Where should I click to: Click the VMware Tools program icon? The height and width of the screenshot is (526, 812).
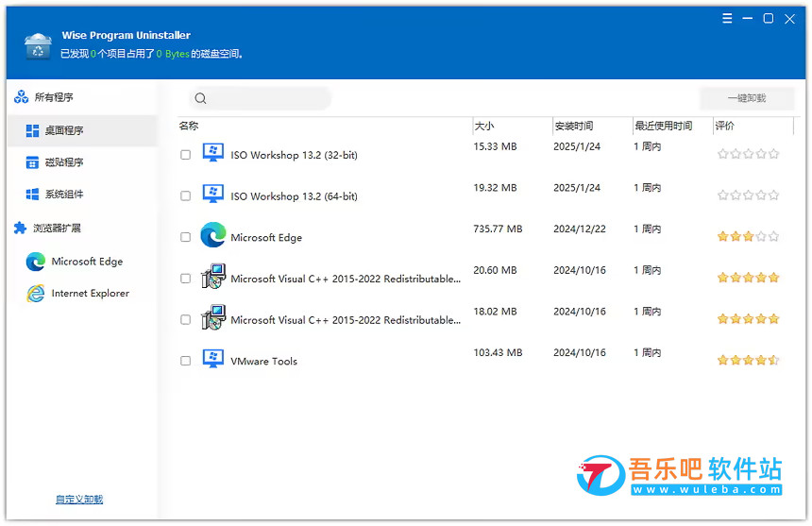coord(212,359)
